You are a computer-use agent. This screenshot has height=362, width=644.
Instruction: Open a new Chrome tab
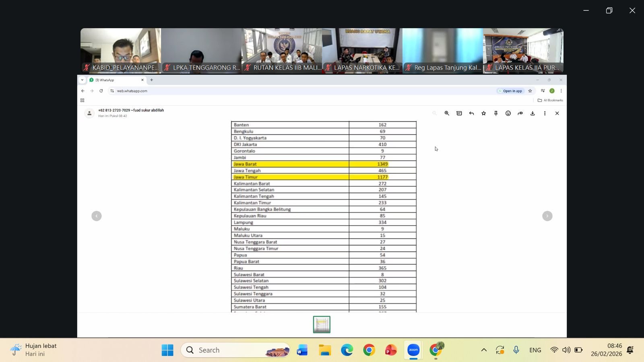[152, 80]
